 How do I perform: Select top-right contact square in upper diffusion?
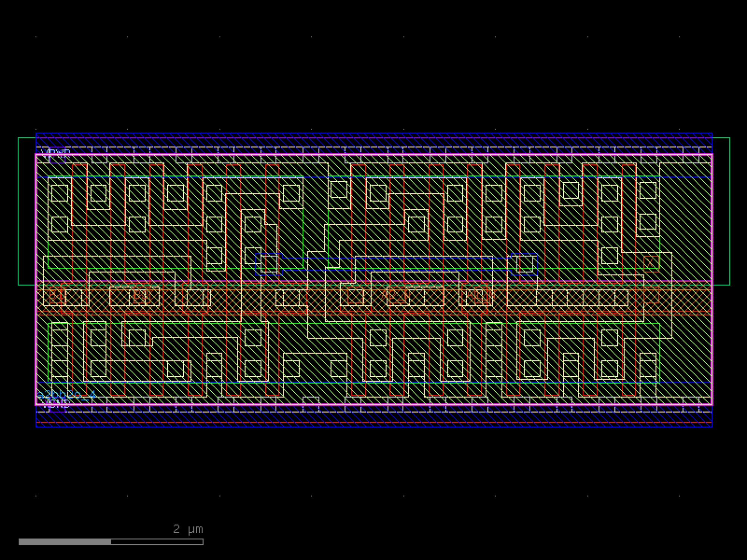tap(648, 190)
